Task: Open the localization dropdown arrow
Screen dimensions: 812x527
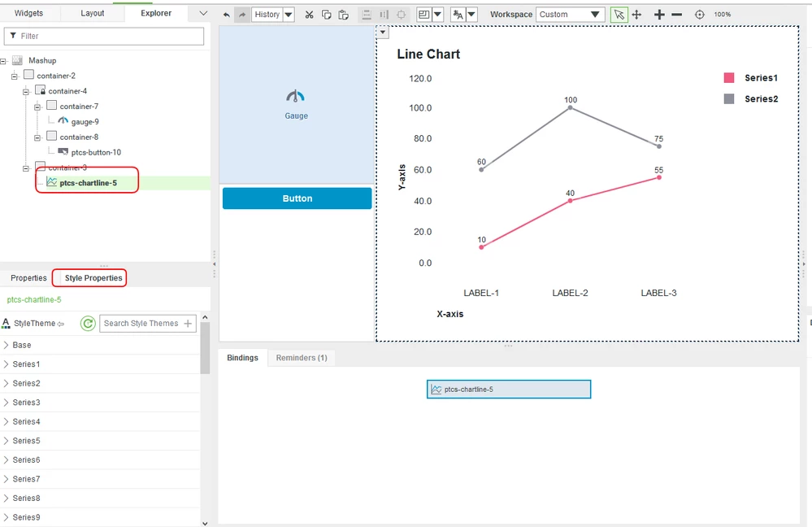Action: (471, 15)
